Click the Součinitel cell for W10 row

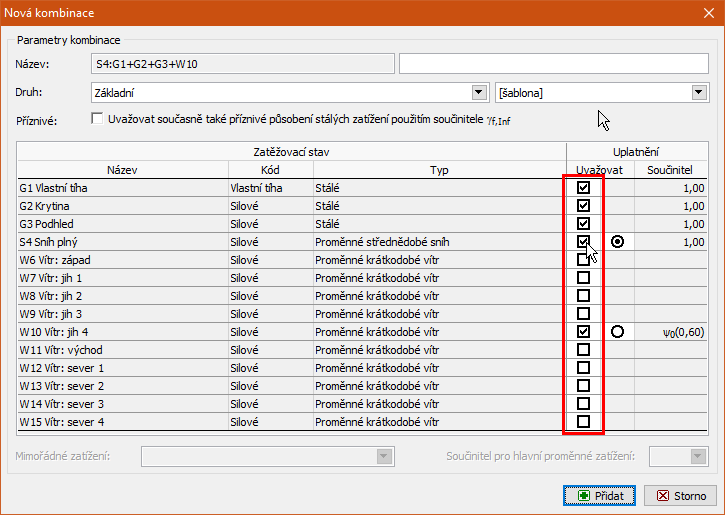tap(675, 332)
